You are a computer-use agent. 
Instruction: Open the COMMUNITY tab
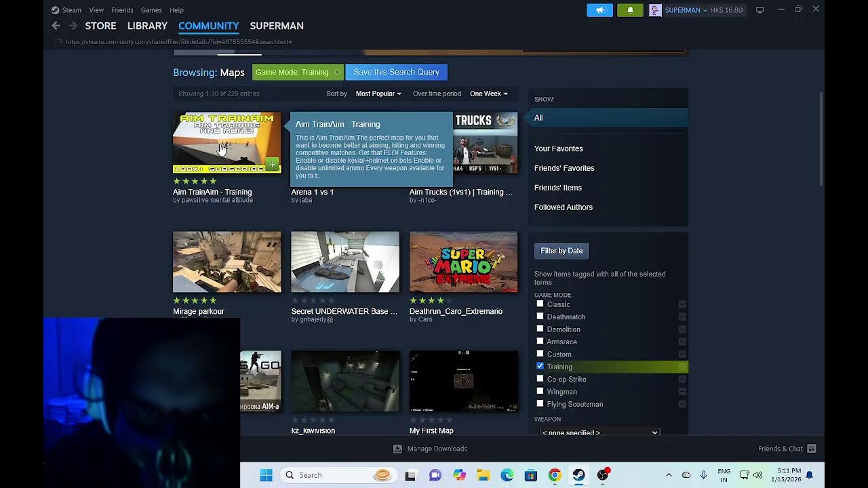pyautogui.click(x=208, y=26)
